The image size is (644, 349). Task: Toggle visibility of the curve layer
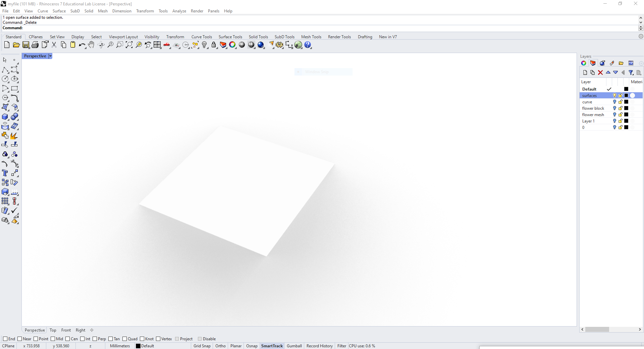[614, 102]
